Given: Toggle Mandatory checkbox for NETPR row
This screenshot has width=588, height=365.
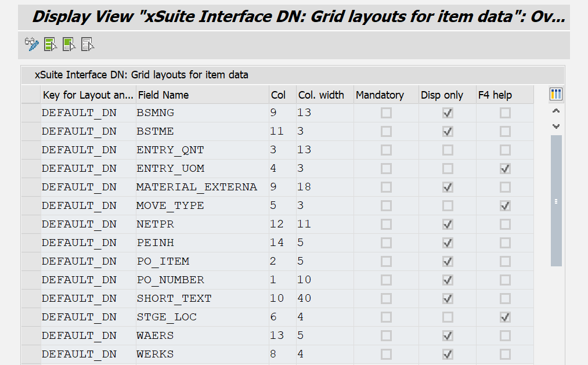Looking at the screenshot, I should pos(386,224).
